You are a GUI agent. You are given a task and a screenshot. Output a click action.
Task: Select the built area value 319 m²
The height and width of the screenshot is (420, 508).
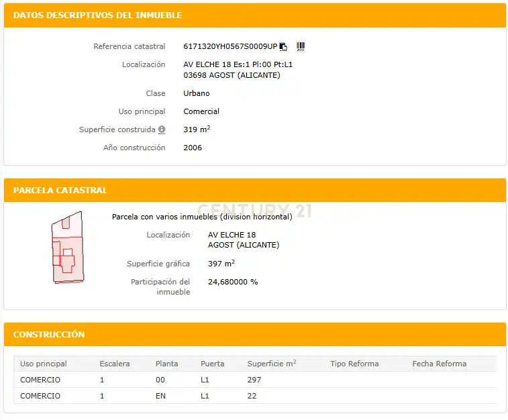click(x=197, y=129)
